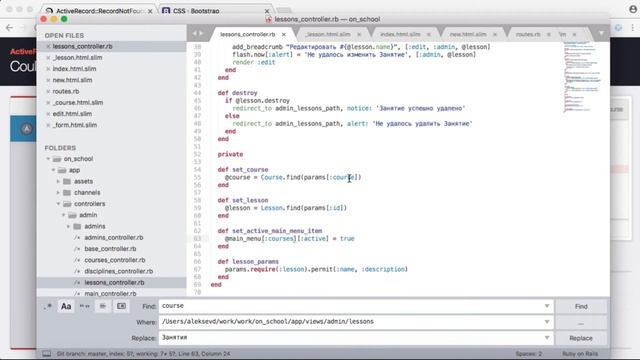The image size is (640, 360).
Task: Switch to new.html.slim editor tab
Action: (x=468, y=34)
